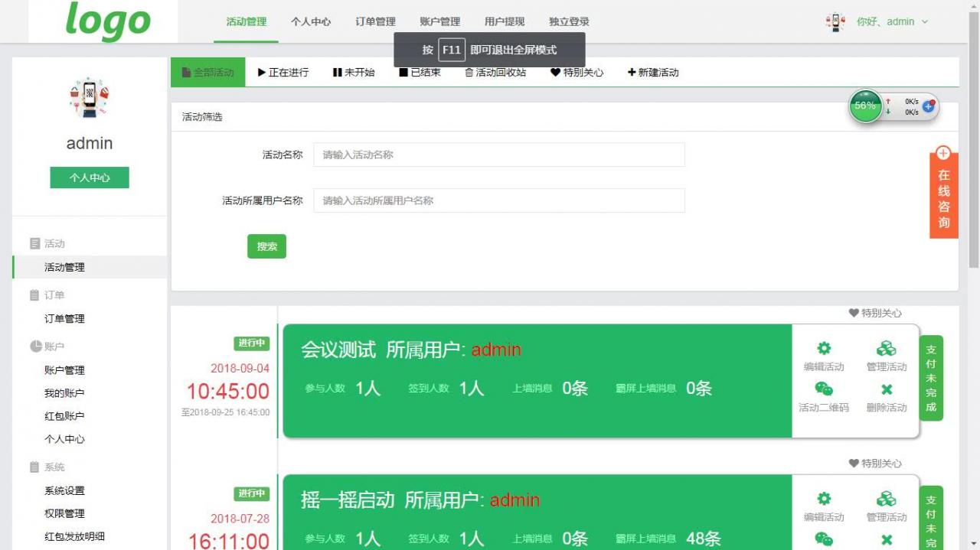Select the 编辑活动 gear icon for 会议测试
This screenshot has height=550, width=980.
[x=822, y=348]
